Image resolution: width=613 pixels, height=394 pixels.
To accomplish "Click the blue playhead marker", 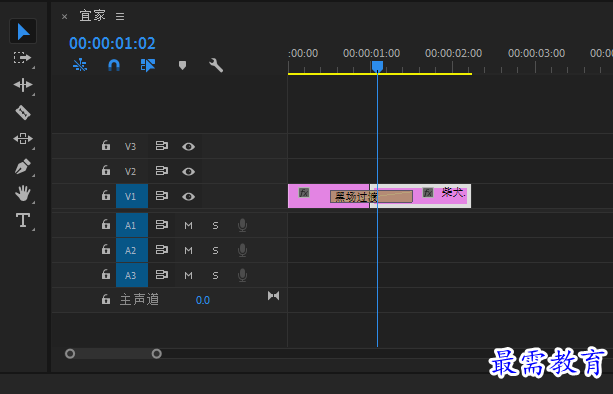I will click(x=377, y=66).
